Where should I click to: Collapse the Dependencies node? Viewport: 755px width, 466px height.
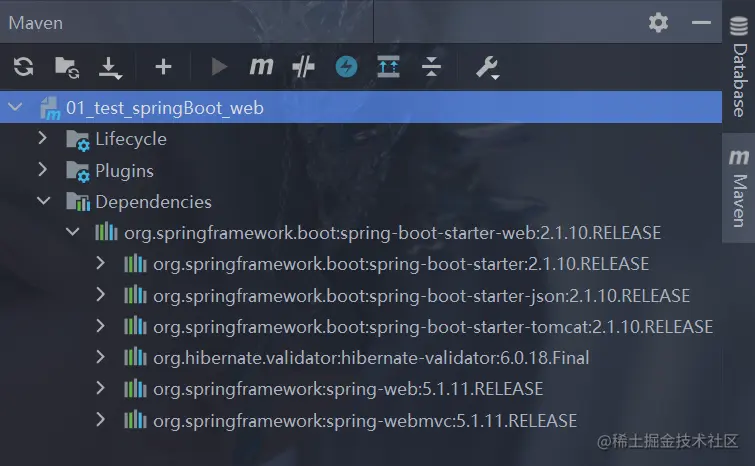click(44, 201)
